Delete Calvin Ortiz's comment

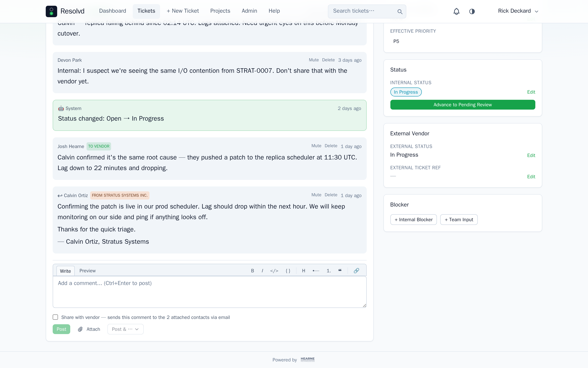331,195
